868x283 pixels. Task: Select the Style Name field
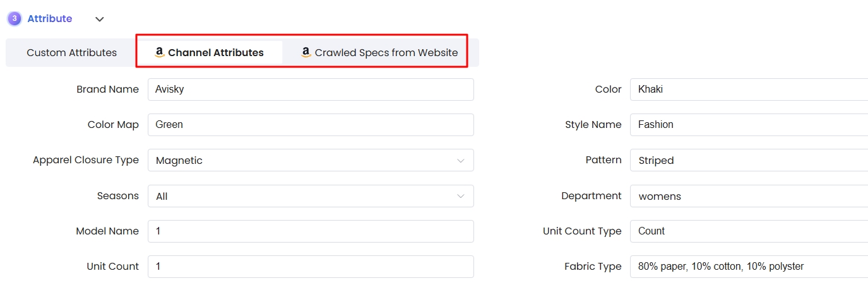749,125
